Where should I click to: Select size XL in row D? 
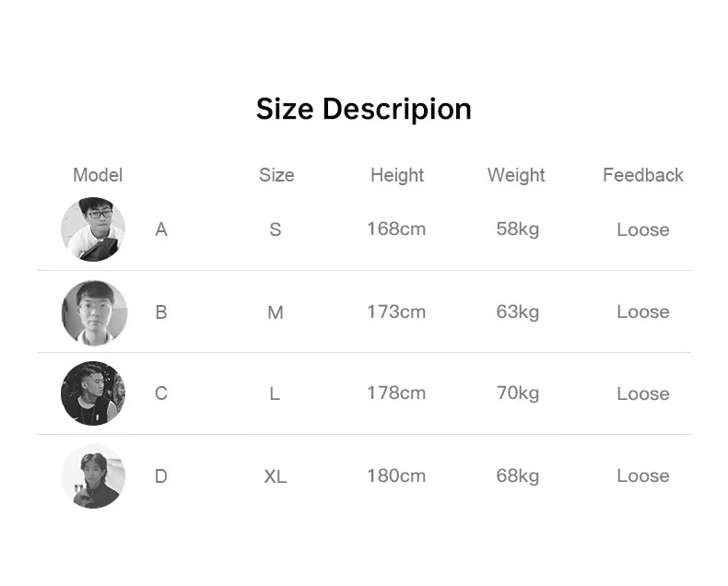276,476
